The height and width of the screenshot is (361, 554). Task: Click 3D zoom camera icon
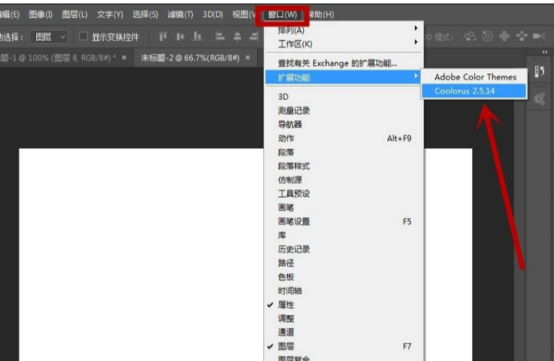pyautogui.click(x=539, y=36)
